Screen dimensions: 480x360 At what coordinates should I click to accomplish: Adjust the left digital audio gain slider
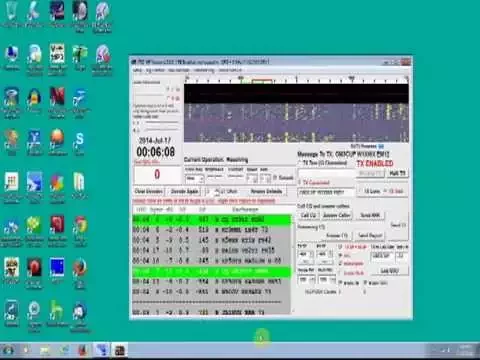(161, 122)
